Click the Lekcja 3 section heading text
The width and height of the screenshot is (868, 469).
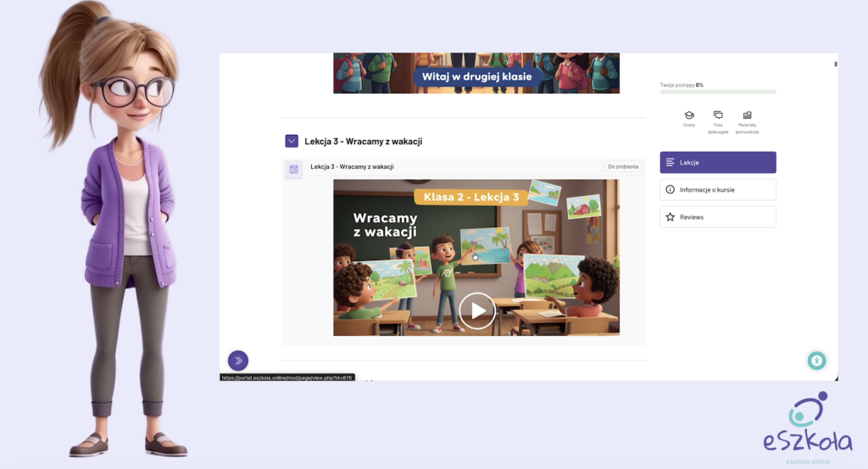click(x=363, y=142)
